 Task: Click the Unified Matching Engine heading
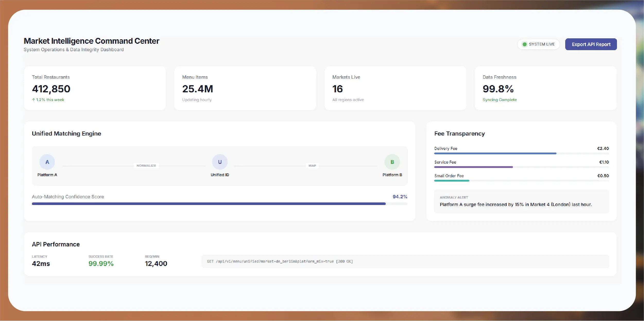coord(66,133)
